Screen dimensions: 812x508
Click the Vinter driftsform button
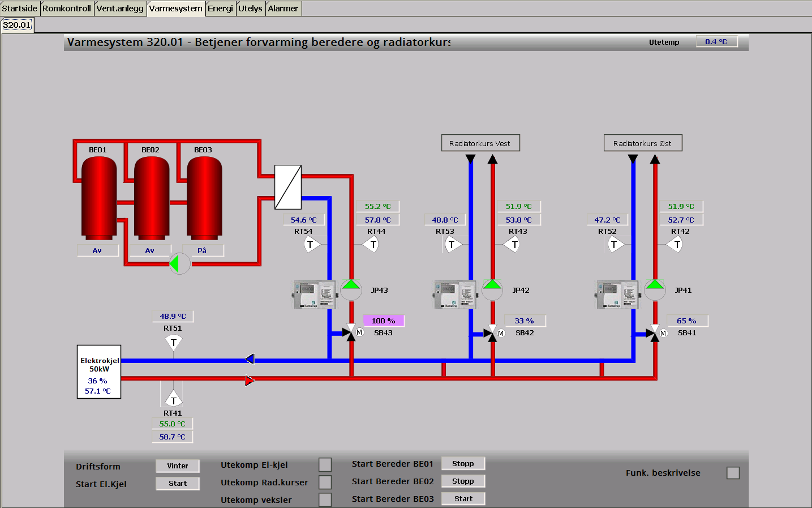pyautogui.click(x=178, y=466)
